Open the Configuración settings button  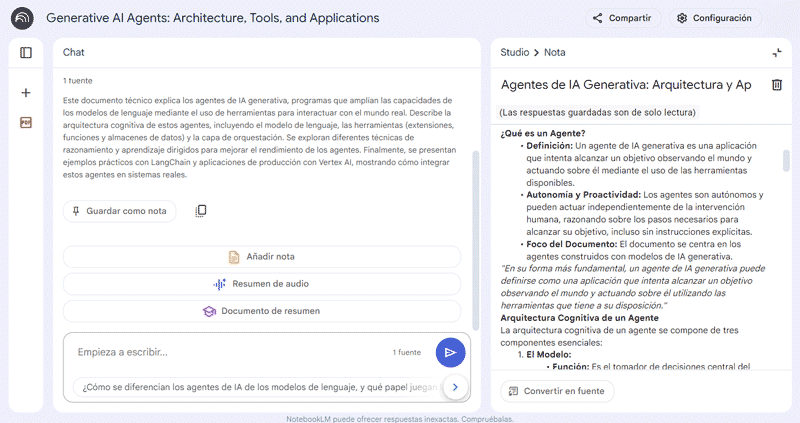click(716, 18)
